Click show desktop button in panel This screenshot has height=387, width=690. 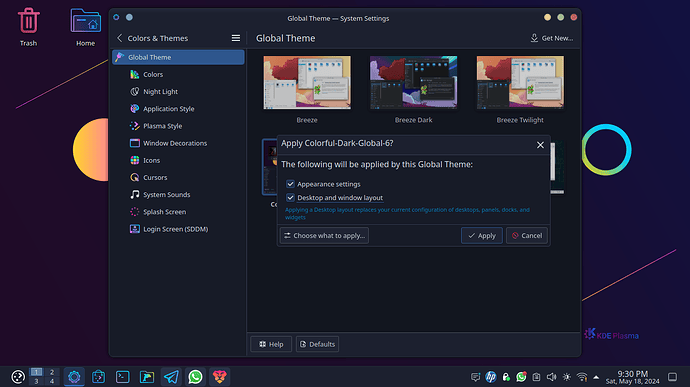coord(672,377)
